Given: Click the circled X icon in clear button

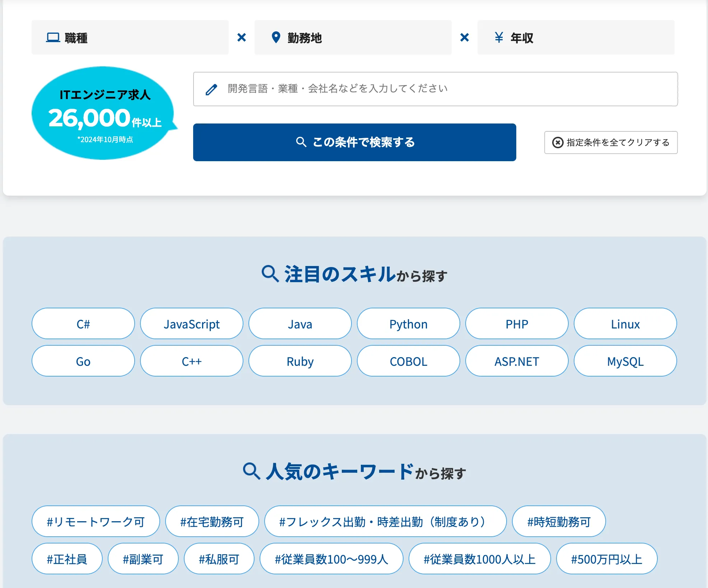Looking at the screenshot, I should (558, 143).
